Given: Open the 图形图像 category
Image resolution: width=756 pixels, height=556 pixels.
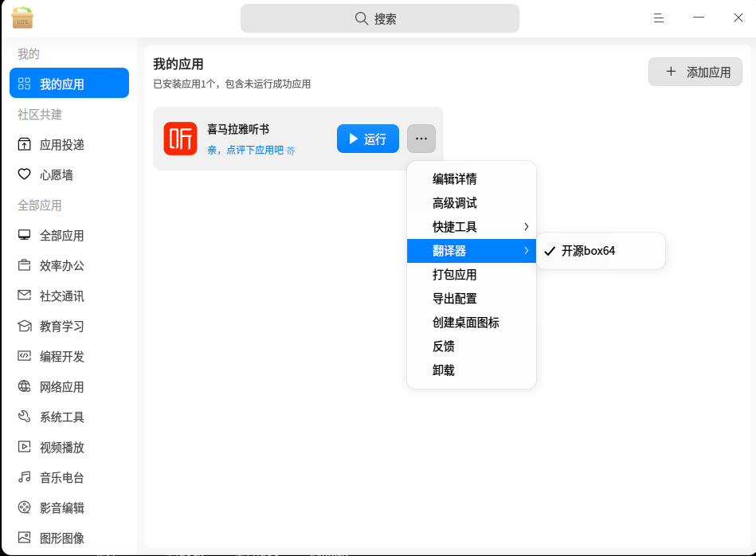Looking at the screenshot, I should [69, 538].
